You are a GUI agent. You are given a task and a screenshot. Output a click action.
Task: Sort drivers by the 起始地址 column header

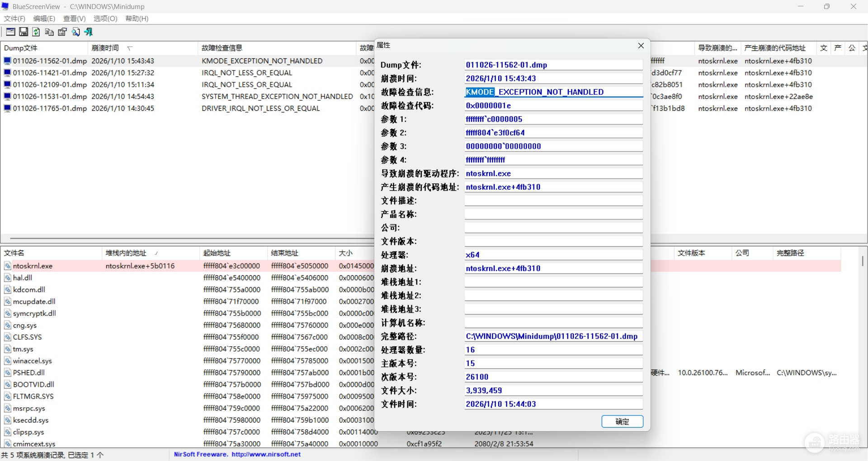coord(234,253)
